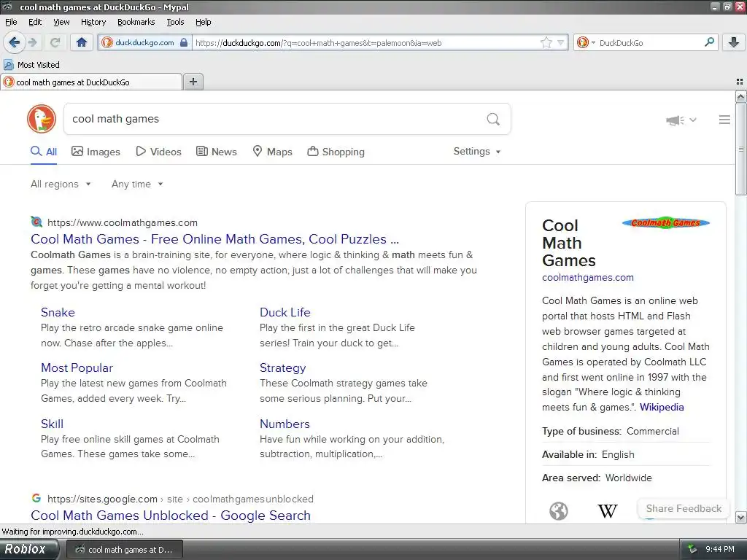The width and height of the screenshot is (747, 560).
Task: Expand the URL history dropdown arrow
Action: (x=561, y=43)
